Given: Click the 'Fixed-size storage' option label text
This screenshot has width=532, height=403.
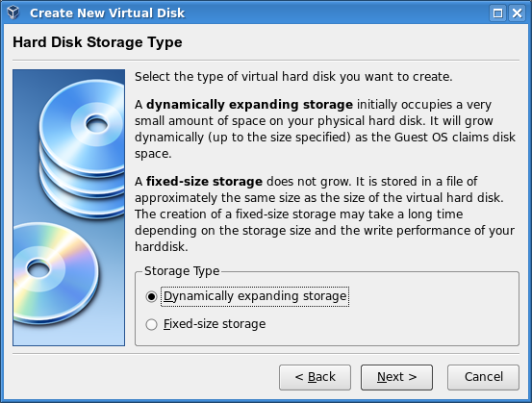Looking at the screenshot, I should [x=215, y=324].
